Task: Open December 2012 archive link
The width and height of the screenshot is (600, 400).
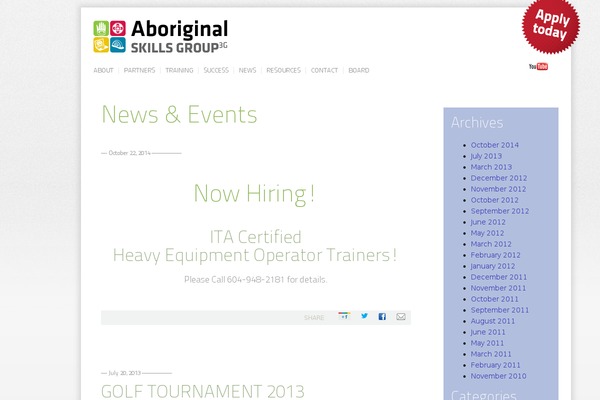Action: (498, 178)
